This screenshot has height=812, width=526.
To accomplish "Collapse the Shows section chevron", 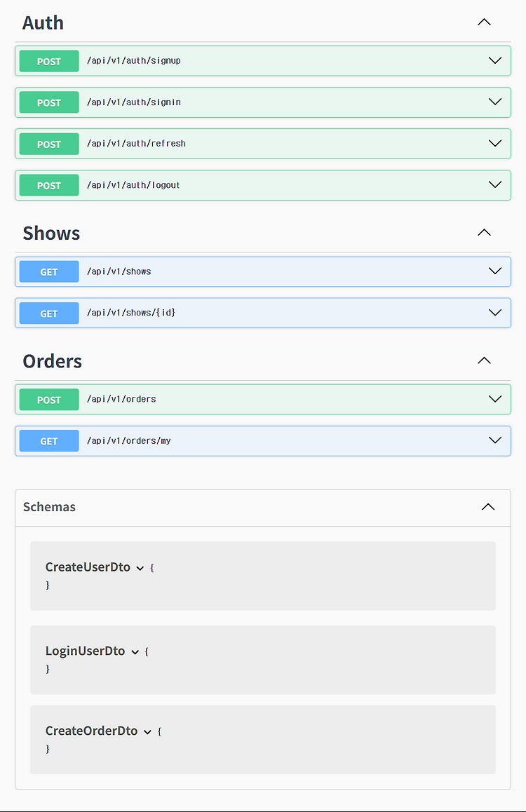I will coord(484,233).
